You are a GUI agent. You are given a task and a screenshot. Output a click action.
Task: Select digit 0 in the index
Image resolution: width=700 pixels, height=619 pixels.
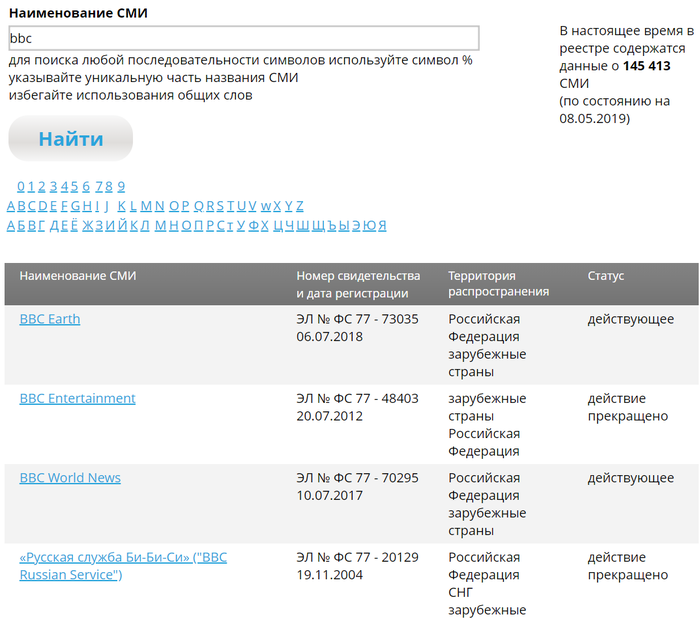click(x=21, y=186)
